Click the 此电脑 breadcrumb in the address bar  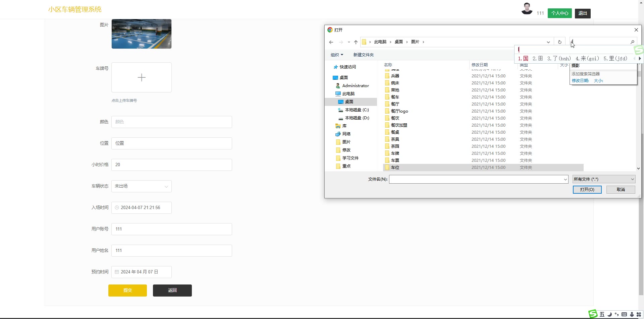[x=380, y=42]
